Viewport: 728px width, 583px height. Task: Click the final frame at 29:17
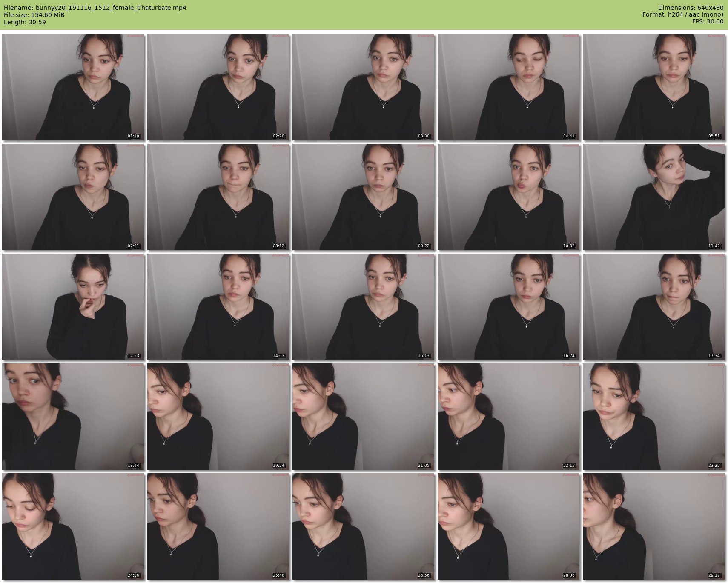pos(653,526)
